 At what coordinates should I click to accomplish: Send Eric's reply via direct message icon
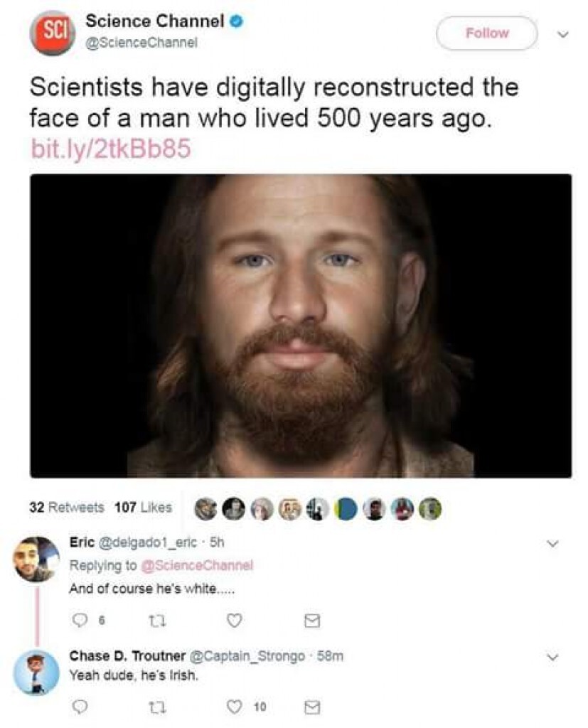(311, 621)
